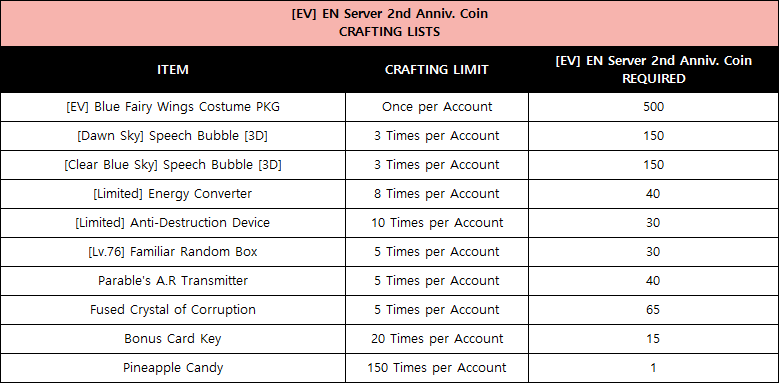Select Clear Blue Sky Speech Bubble item
This screenshot has height=384, width=780.
coord(173,165)
